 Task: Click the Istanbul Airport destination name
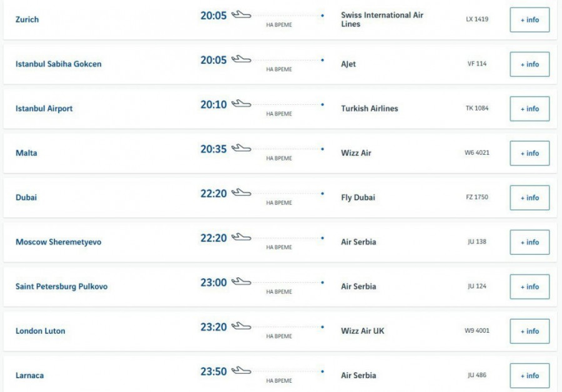pos(44,109)
